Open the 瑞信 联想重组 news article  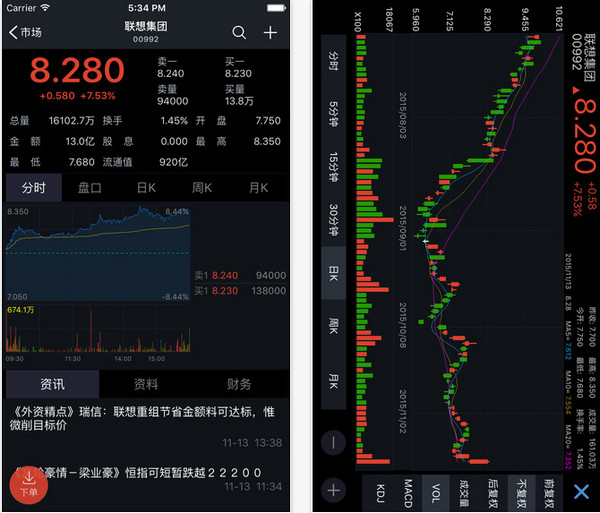tap(146, 427)
